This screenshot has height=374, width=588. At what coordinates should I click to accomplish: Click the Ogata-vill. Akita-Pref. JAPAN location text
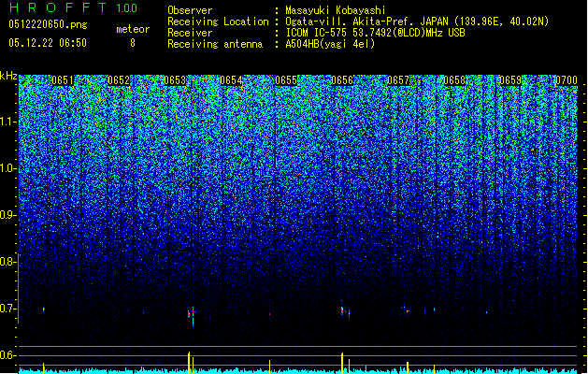coord(417,22)
